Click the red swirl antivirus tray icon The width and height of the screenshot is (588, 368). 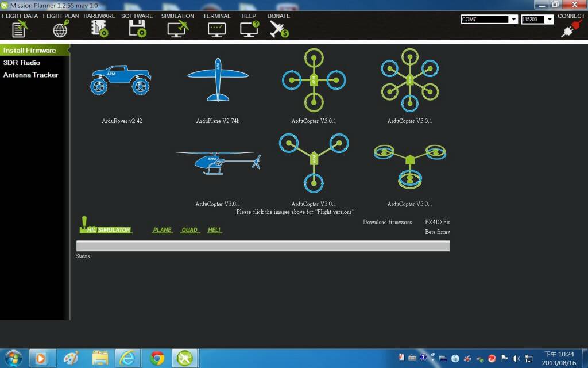492,358
